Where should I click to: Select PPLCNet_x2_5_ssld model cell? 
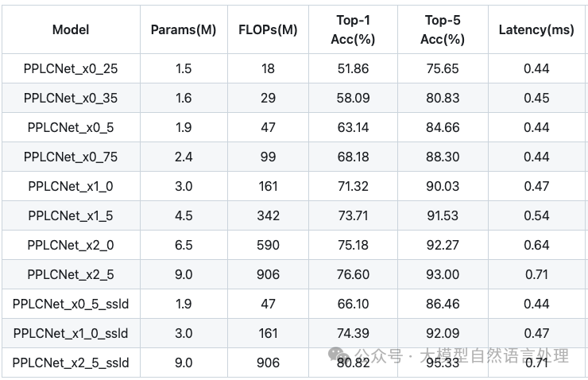pos(71,363)
